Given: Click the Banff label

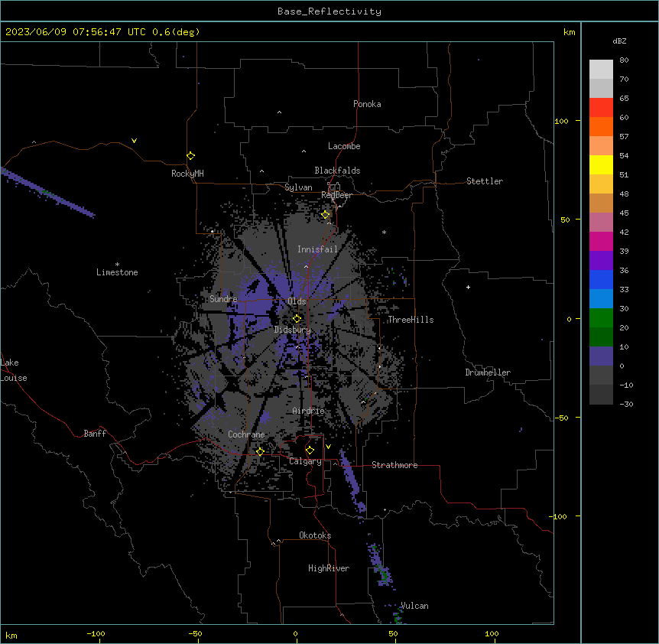Looking at the screenshot, I should (95, 434).
